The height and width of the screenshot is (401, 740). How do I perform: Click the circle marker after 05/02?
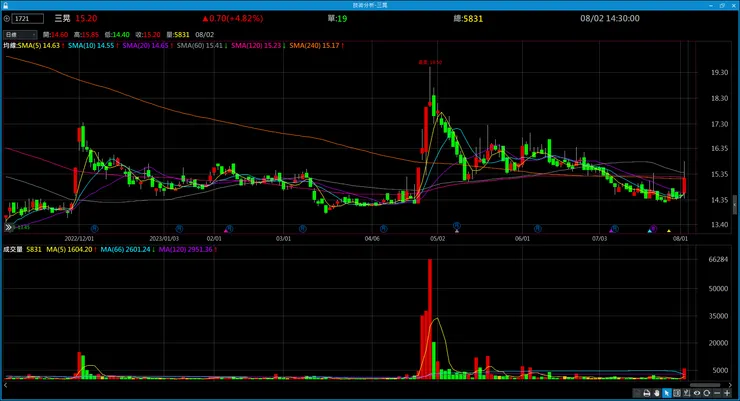tap(456, 226)
